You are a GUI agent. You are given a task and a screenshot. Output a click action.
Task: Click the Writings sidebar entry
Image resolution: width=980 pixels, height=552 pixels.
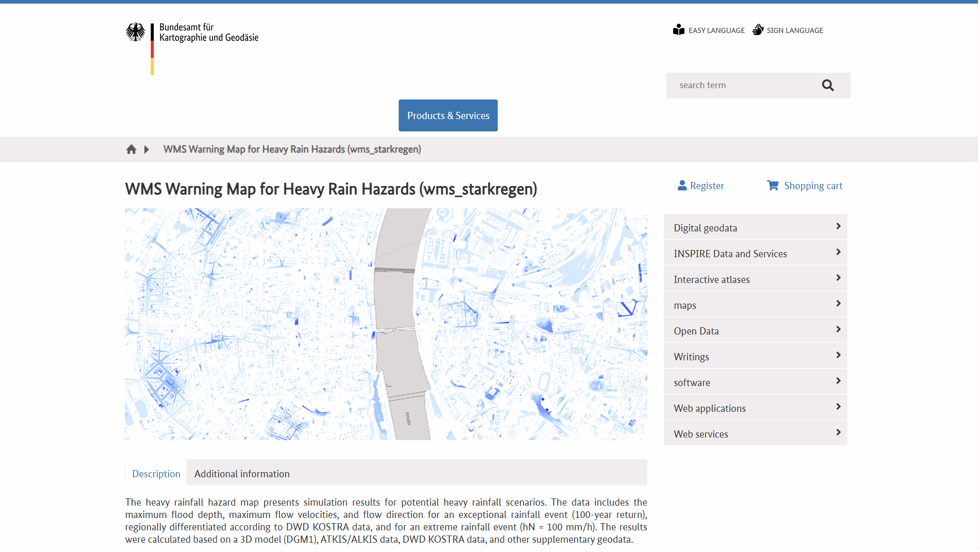(691, 356)
